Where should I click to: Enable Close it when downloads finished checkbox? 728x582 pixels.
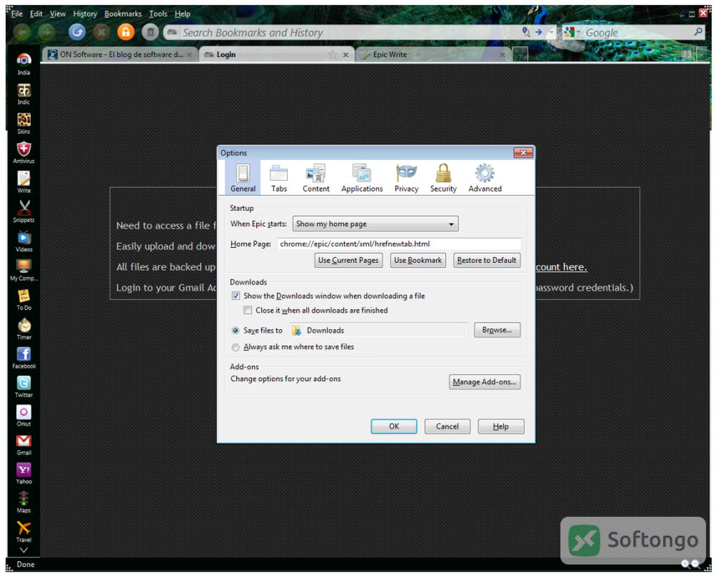(248, 311)
